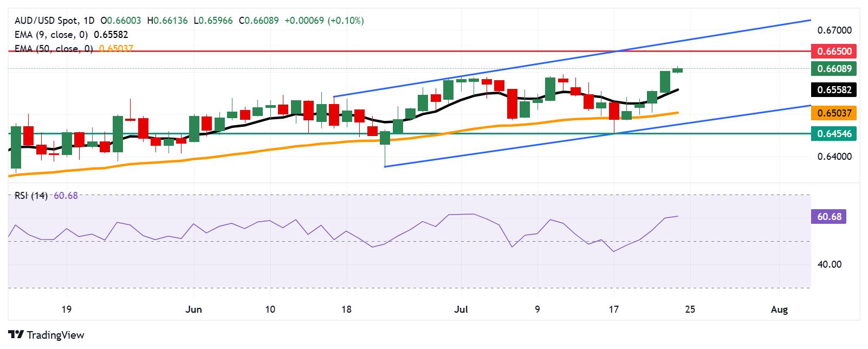
Task: Click the EMA 50 indicator legend
Action: [x=73, y=49]
